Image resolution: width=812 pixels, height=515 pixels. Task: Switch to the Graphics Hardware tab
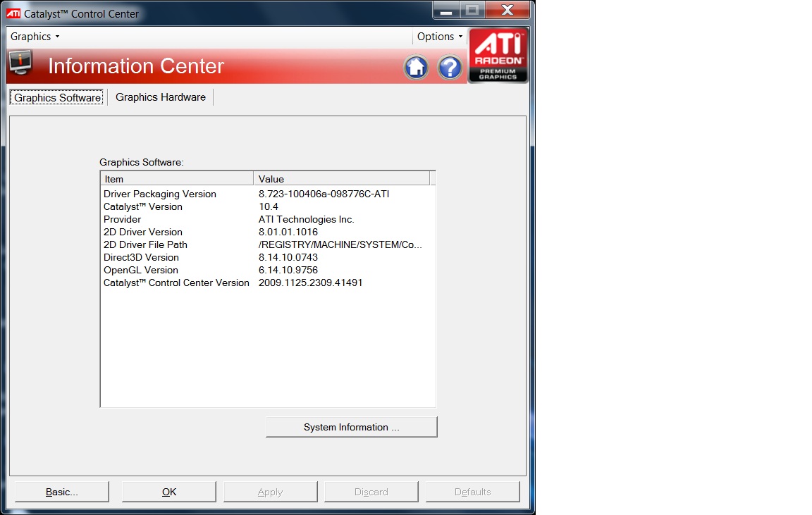point(161,97)
